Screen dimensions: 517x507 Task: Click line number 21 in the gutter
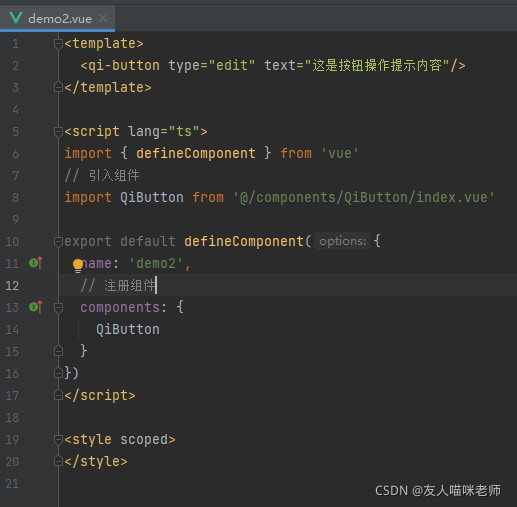tap(12, 484)
